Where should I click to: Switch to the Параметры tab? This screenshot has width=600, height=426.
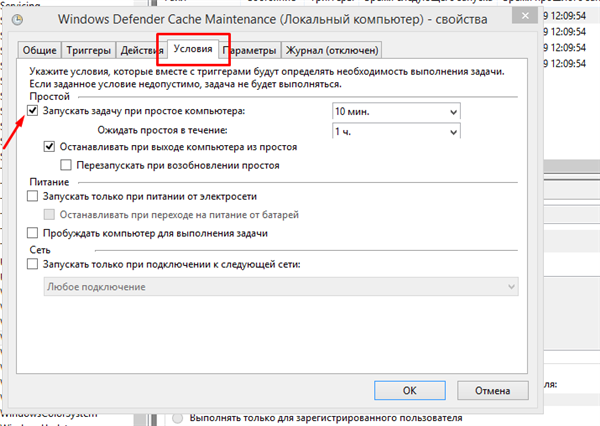[x=250, y=50]
